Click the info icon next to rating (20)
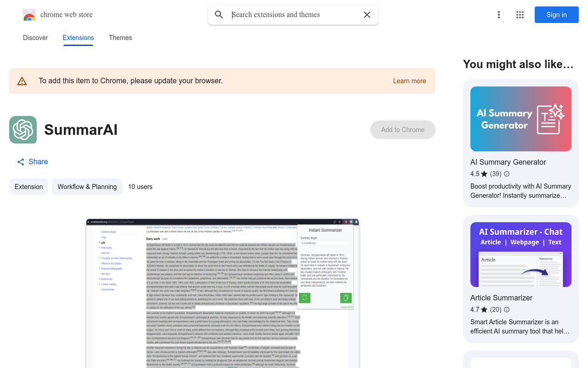Image resolution: width=588 pixels, height=368 pixels. [x=507, y=310]
